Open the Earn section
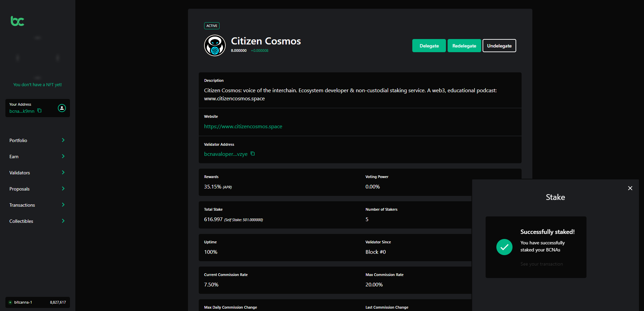This screenshot has width=644, height=311. pos(14,157)
